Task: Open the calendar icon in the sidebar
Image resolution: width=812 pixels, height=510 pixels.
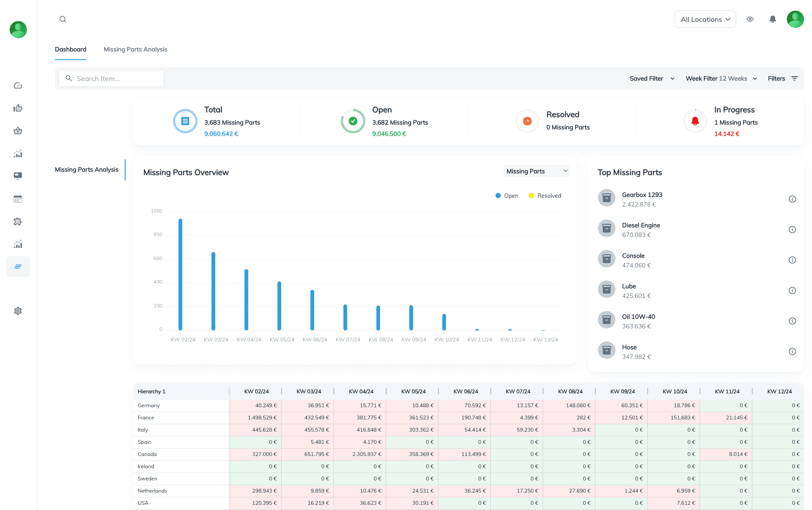Action: click(x=18, y=199)
